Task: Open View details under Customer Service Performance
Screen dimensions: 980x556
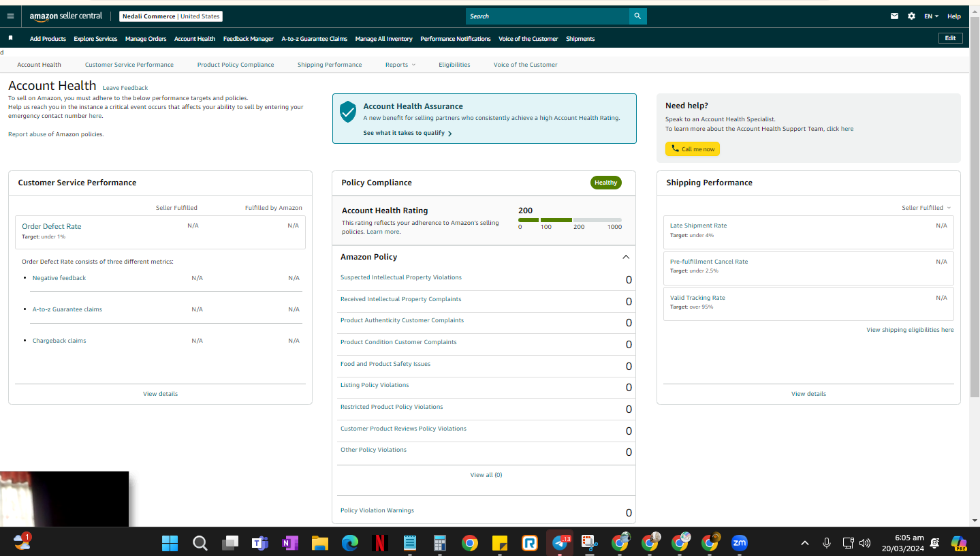Action: [x=161, y=394]
